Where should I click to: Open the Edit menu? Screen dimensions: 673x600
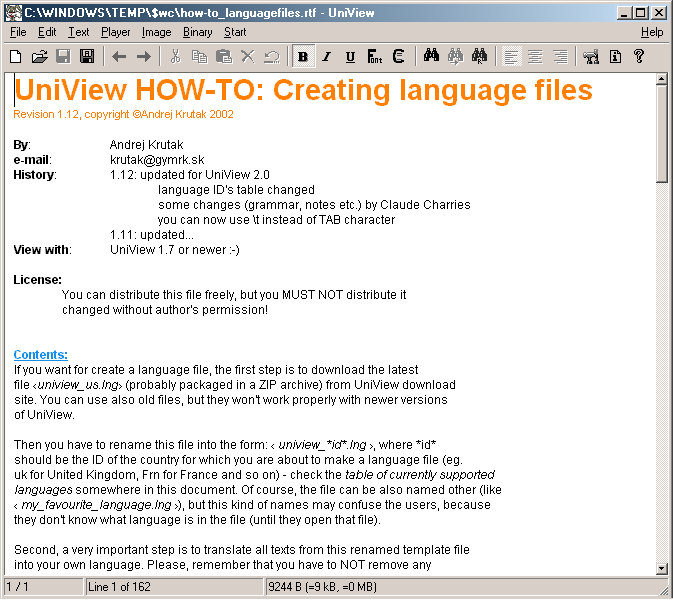point(47,32)
